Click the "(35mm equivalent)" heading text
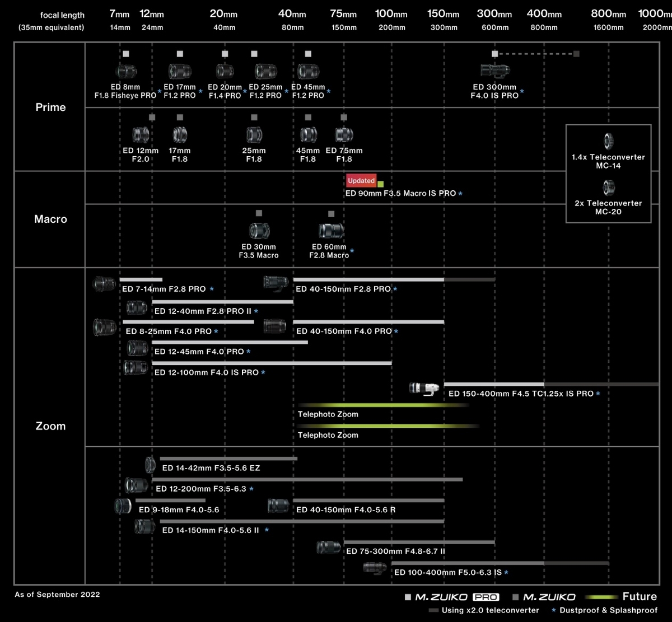The width and height of the screenshot is (672, 622). click(x=52, y=27)
